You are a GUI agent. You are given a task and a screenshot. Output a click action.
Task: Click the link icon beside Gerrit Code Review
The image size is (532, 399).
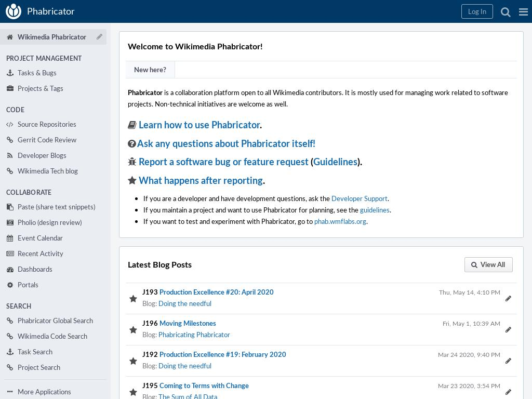coord(10,140)
